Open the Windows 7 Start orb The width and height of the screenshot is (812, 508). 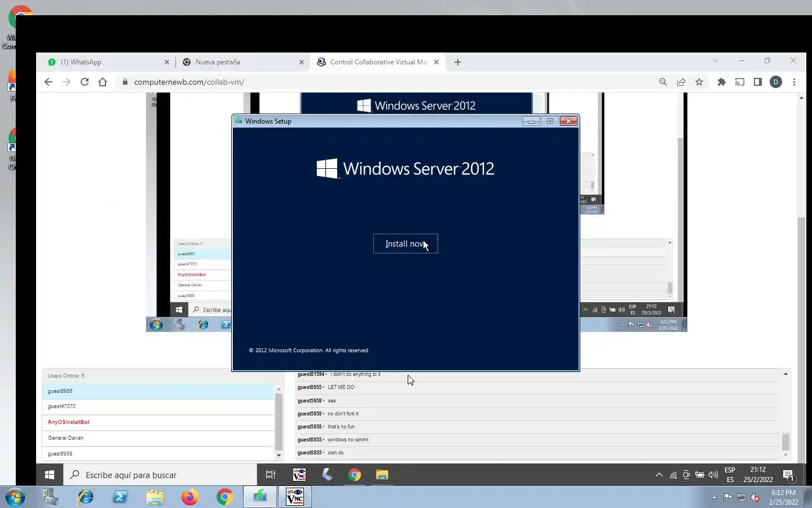(x=15, y=497)
